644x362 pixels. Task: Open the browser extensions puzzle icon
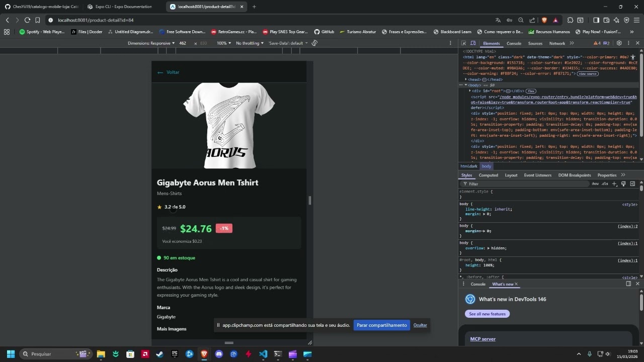click(x=570, y=20)
